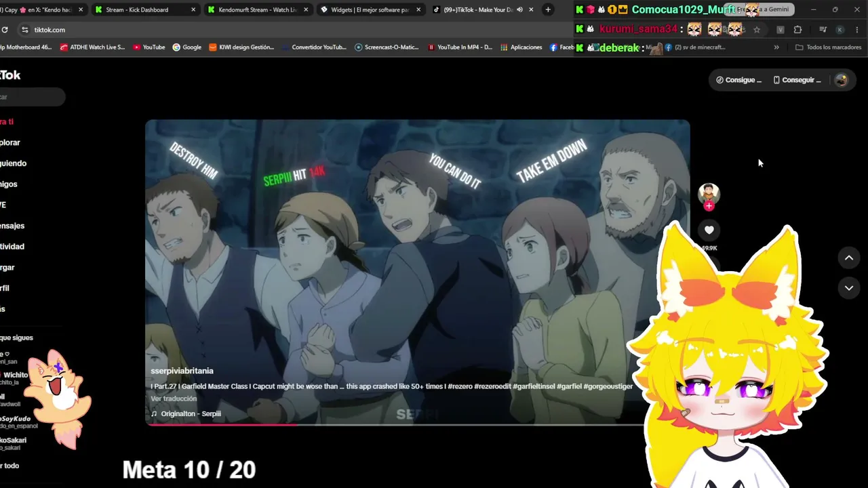Viewport: 868px width, 488px height.
Task: Open the TikTok logo home link
Action: click(10, 75)
